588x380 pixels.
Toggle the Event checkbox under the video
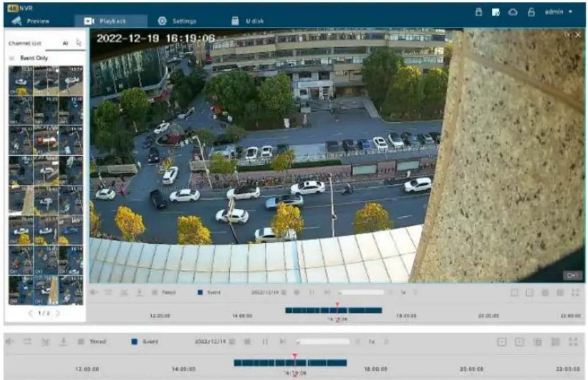pyautogui.click(x=201, y=293)
